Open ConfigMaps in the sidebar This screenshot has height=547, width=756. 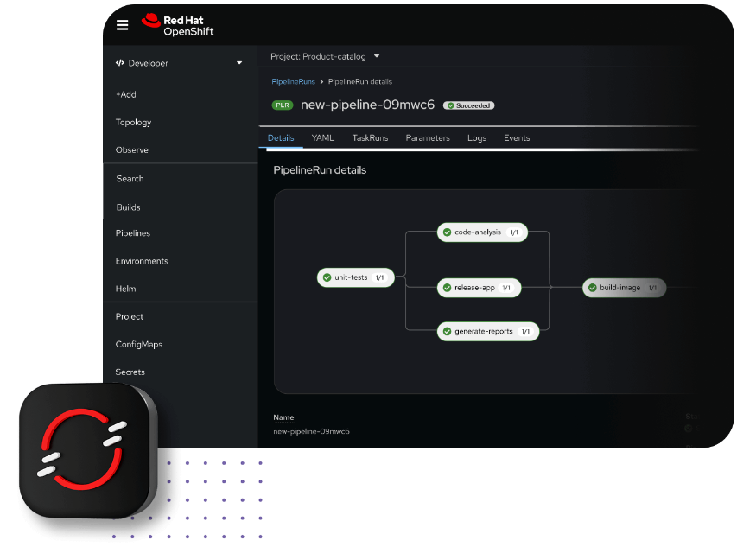click(x=139, y=345)
